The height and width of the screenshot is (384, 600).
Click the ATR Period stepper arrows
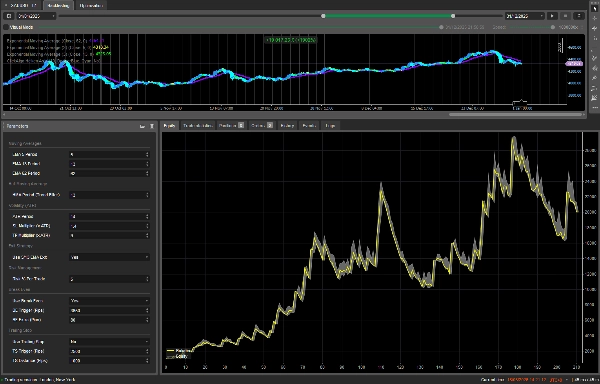(x=147, y=216)
